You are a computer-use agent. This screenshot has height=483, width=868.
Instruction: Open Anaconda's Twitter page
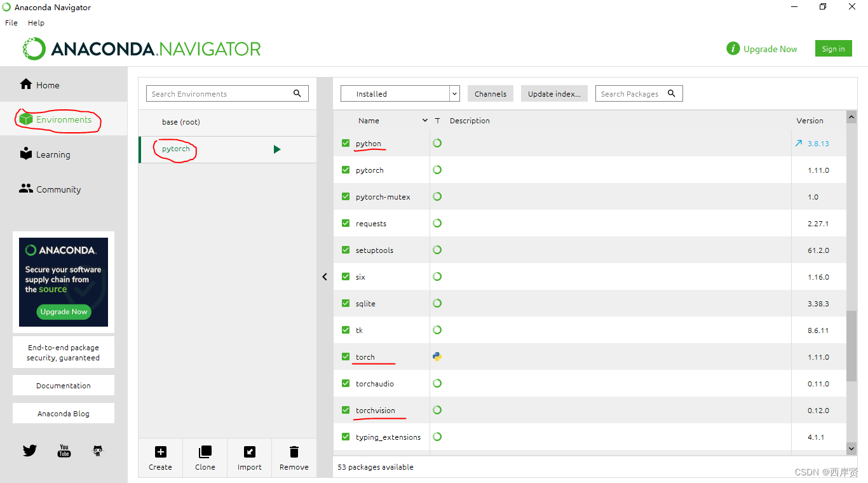click(30, 451)
